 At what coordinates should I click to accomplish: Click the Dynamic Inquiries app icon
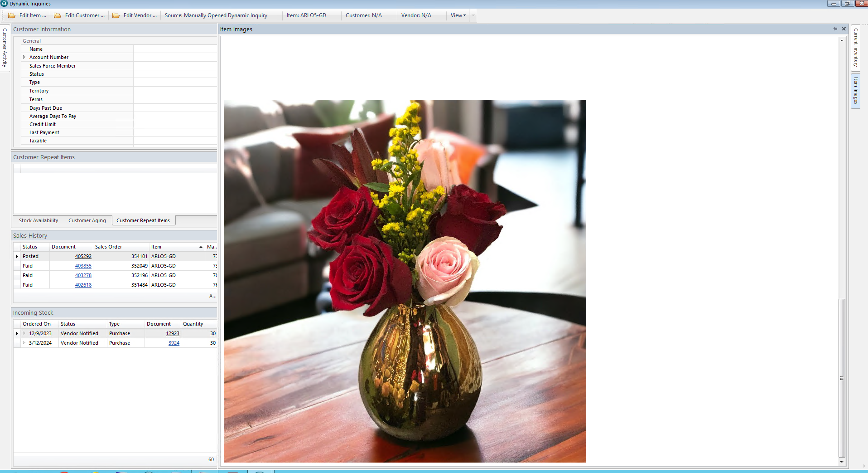pos(4,4)
